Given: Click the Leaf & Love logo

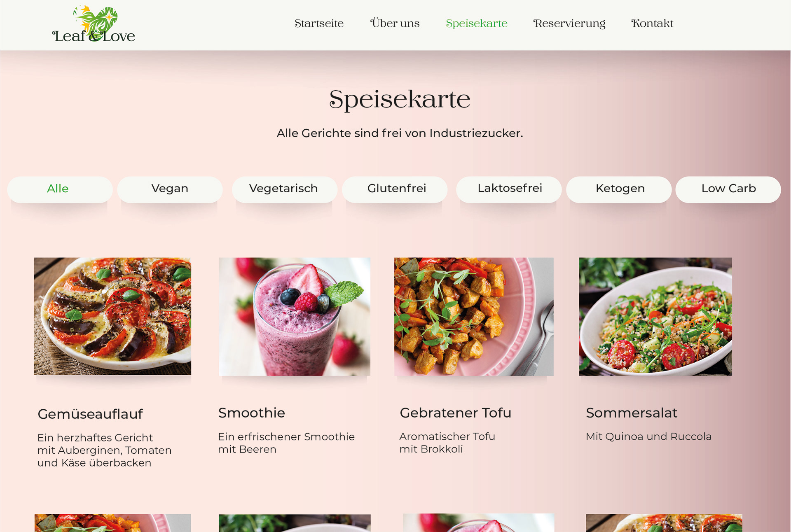Looking at the screenshot, I should click(x=94, y=24).
